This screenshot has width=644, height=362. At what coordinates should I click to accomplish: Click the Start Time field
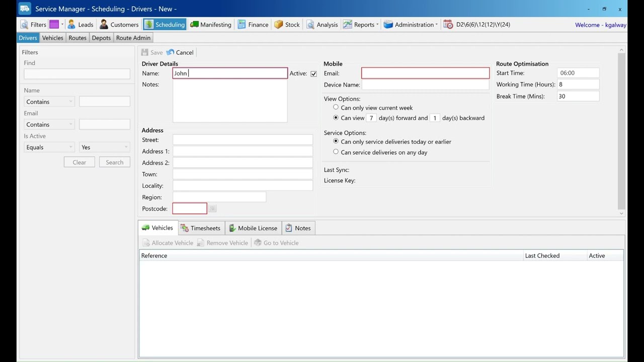click(578, 73)
